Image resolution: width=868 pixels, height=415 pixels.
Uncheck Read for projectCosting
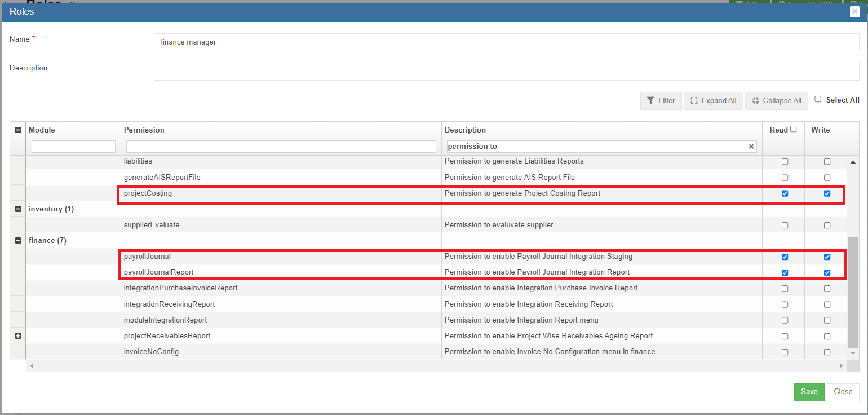coord(785,193)
